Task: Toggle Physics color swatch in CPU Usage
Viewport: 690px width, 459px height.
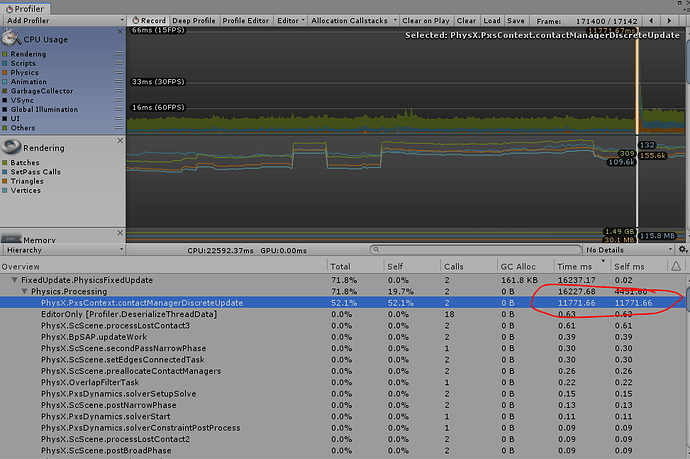Action: (x=5, y=72)
